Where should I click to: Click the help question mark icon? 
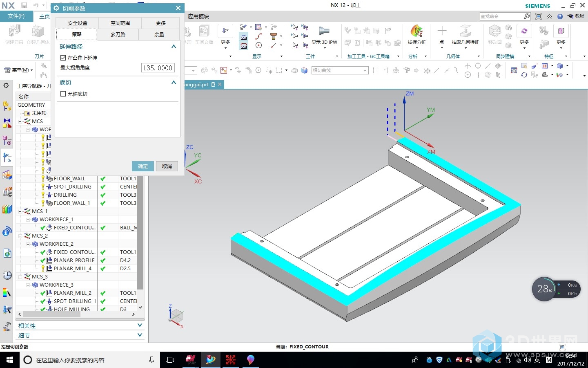[x=560, y=16]
